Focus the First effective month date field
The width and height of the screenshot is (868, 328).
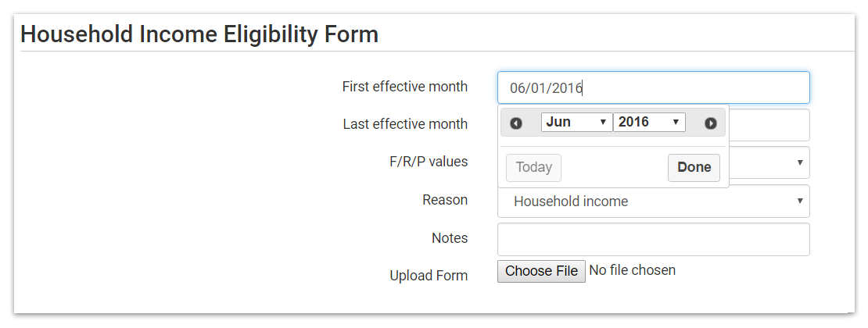[x=653, y=87]
